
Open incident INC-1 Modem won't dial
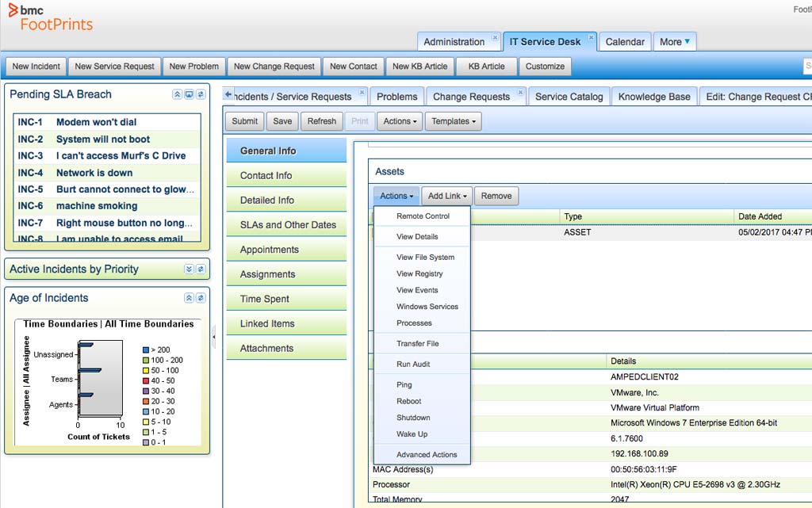pos(107,122)
